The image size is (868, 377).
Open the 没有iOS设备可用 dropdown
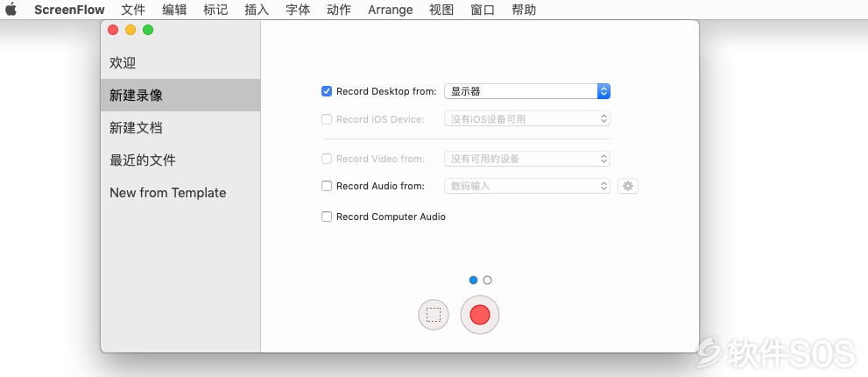tap(527, 118)
